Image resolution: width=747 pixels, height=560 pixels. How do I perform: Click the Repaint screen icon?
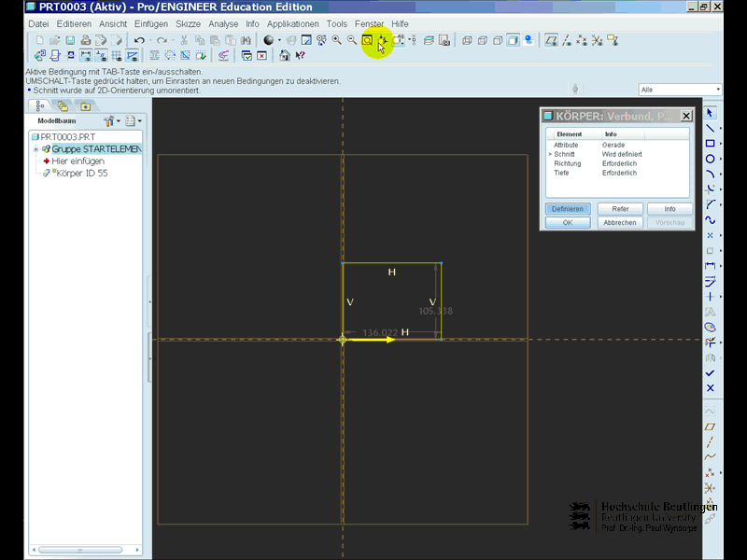[306, 40]
